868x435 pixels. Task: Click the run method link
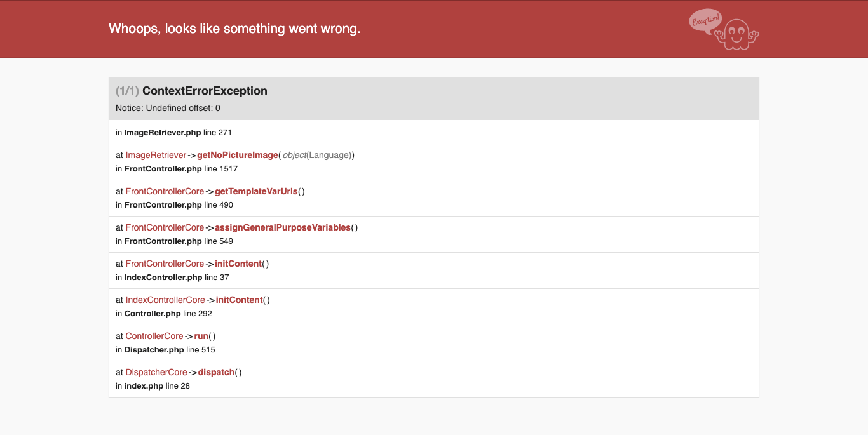[x=201, y=336]
